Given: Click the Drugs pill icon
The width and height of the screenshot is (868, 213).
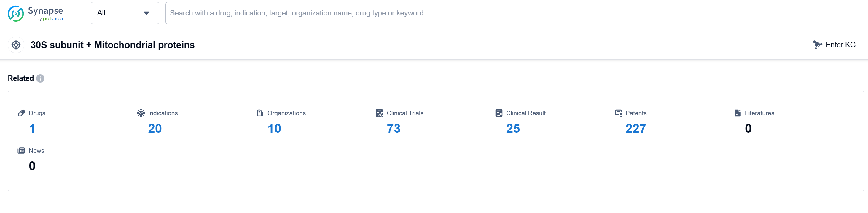Looking at the screenshot, I should point(22,113).
